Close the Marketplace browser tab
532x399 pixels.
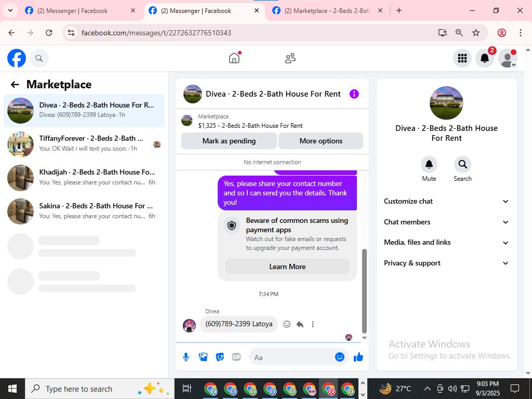[380, 11]
